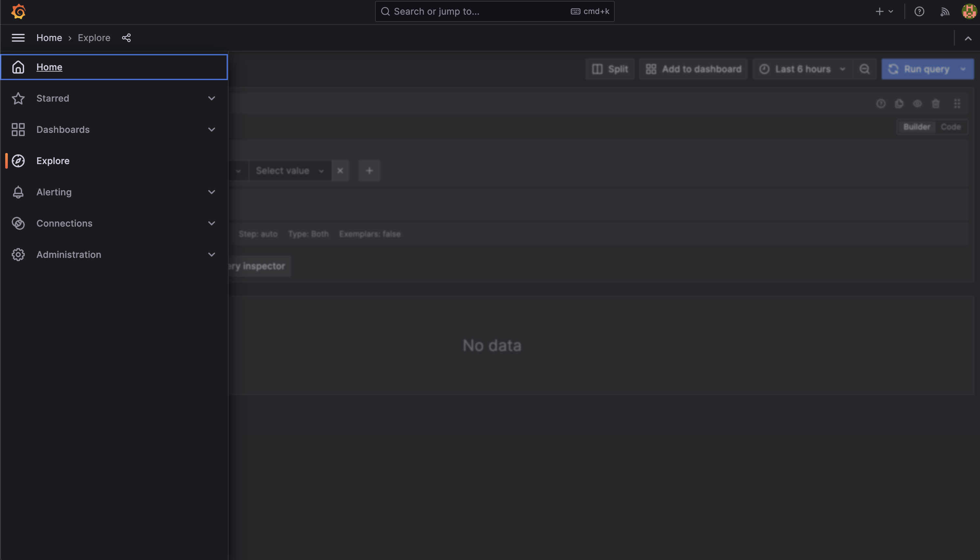Screen dimensions: 980x560
Task: Keep Builder mode selected in query editor
Action: [917, 127]
